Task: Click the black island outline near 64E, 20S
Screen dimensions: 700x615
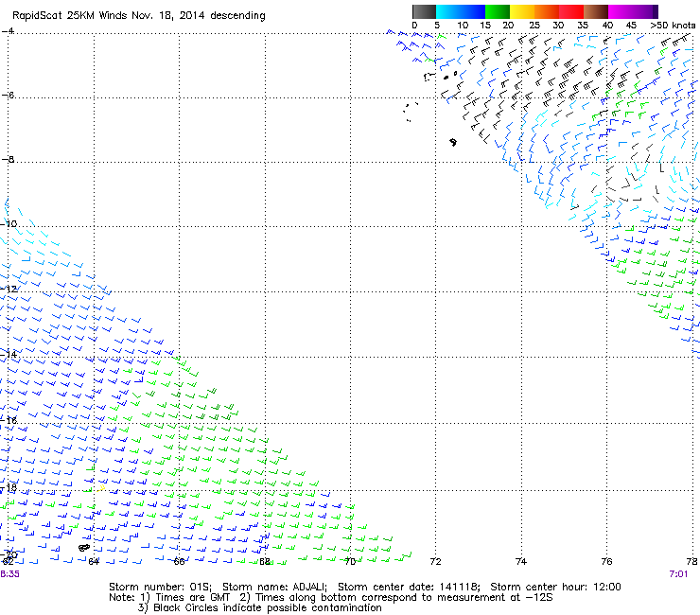Action: coord(84,548)
